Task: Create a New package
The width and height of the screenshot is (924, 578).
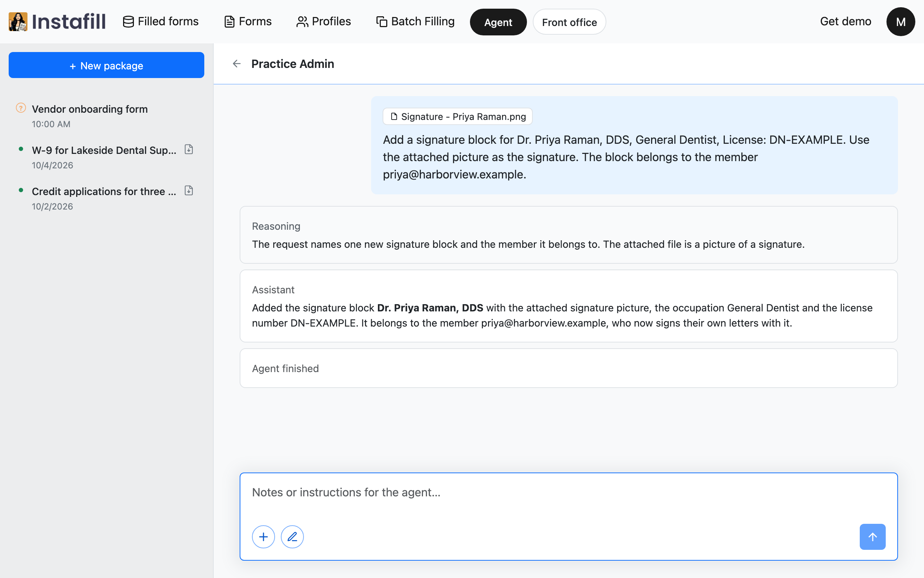Action: pyautogui.click(x=106, y=65)
